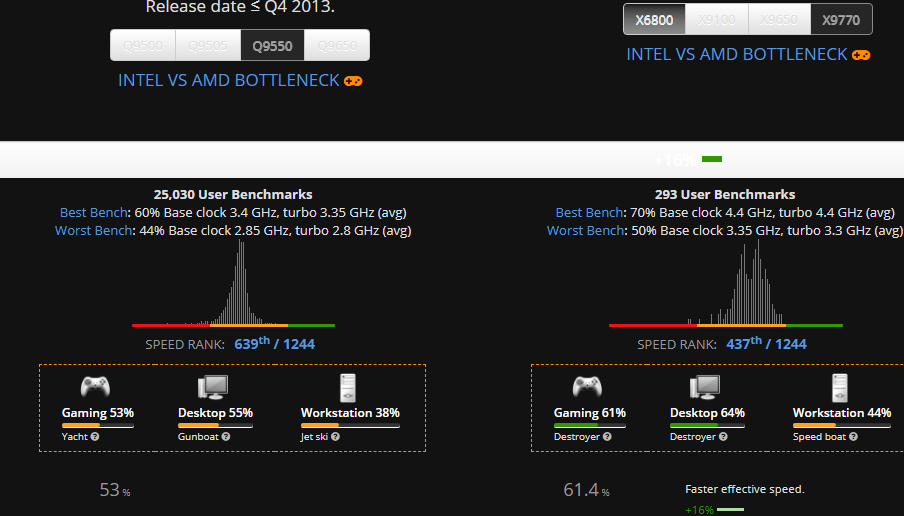Open Worst Bench link under 25,030 benchmarks

(x=93, y=231)
